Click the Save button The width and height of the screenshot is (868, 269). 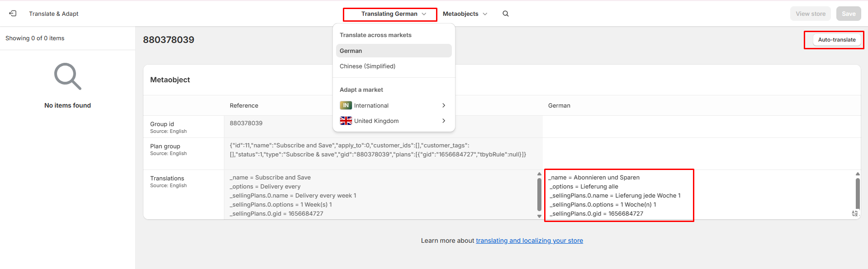coord(849,14)
